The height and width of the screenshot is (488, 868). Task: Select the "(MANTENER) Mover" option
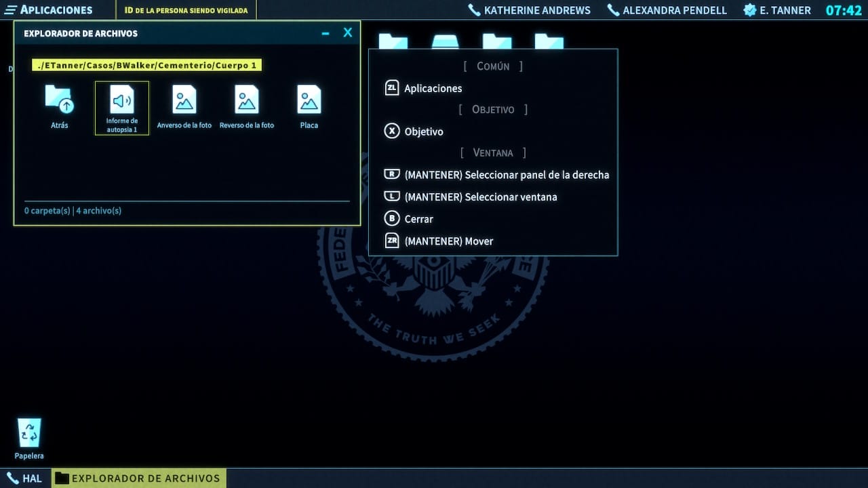tap(449, 241)
